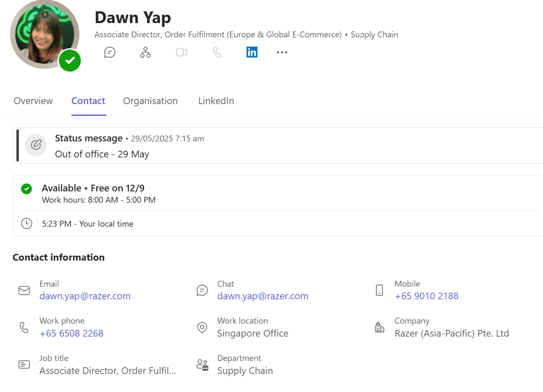This screenshot has width=543, height=392.
Task: Click the name heading Dawn Yap
Action: 133,18
